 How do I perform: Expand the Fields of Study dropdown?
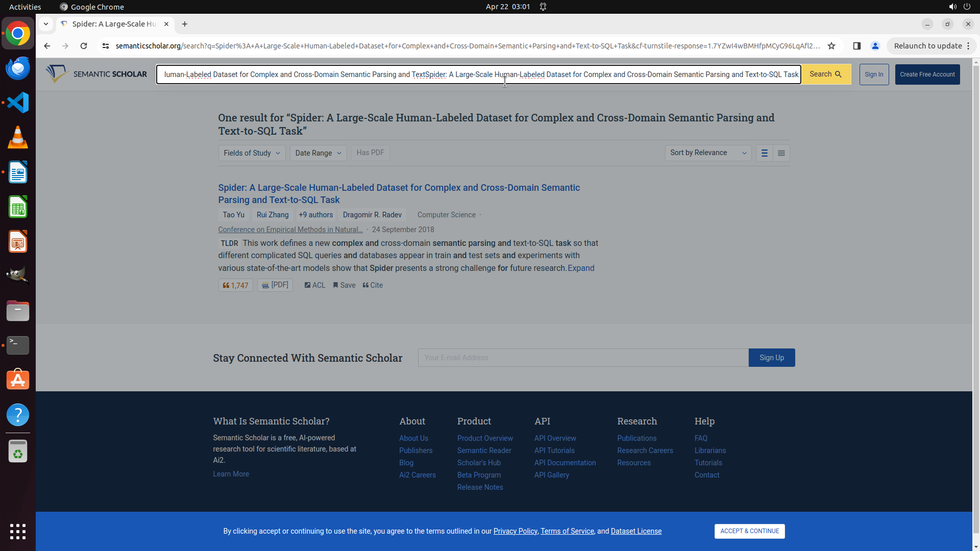click(252, 153)
